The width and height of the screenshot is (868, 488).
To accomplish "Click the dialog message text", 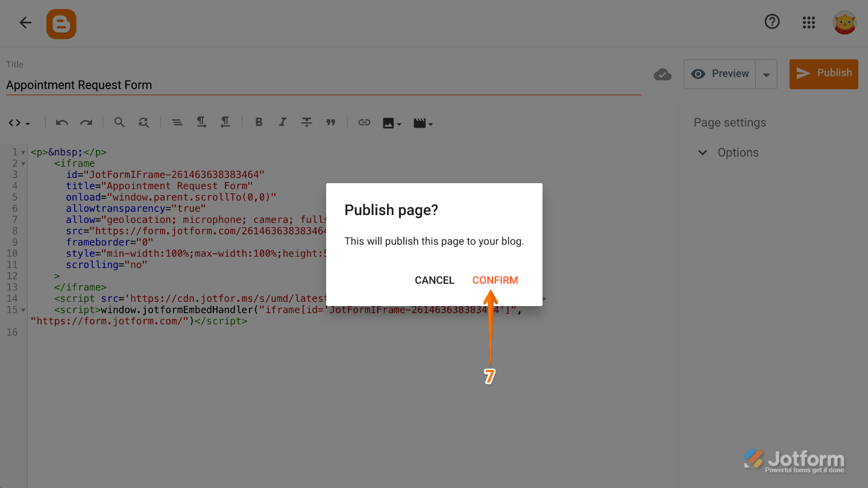I will [434, 241].
